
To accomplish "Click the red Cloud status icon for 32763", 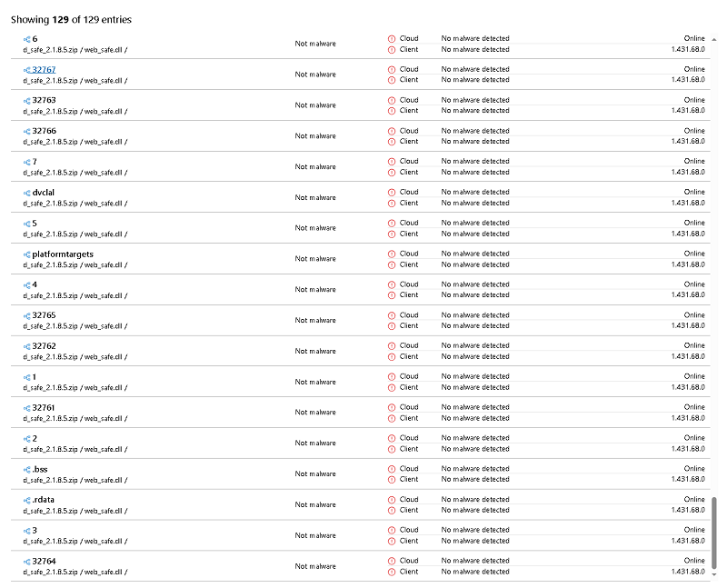I will (392, 100).
